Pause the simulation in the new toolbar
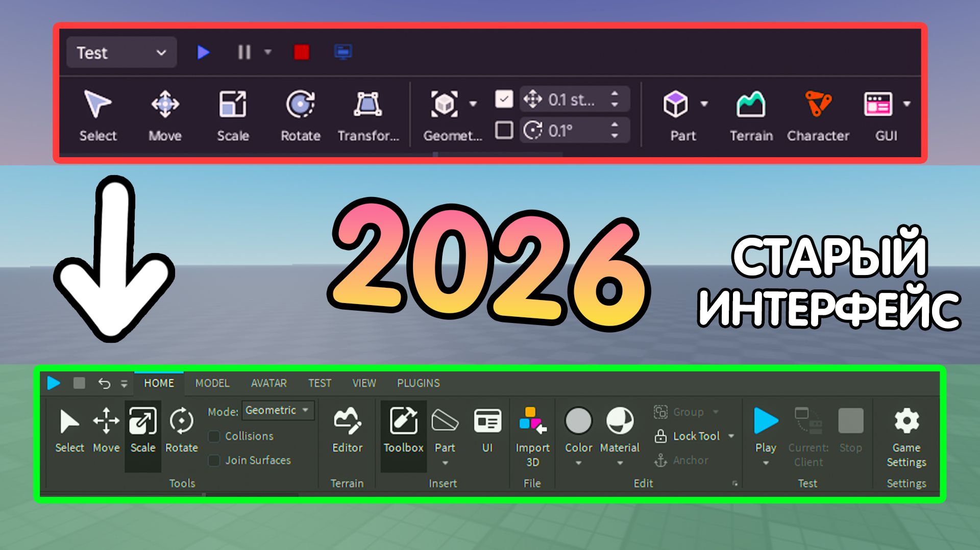The width and height of the screenshot is (980, 550). (244, 52)
